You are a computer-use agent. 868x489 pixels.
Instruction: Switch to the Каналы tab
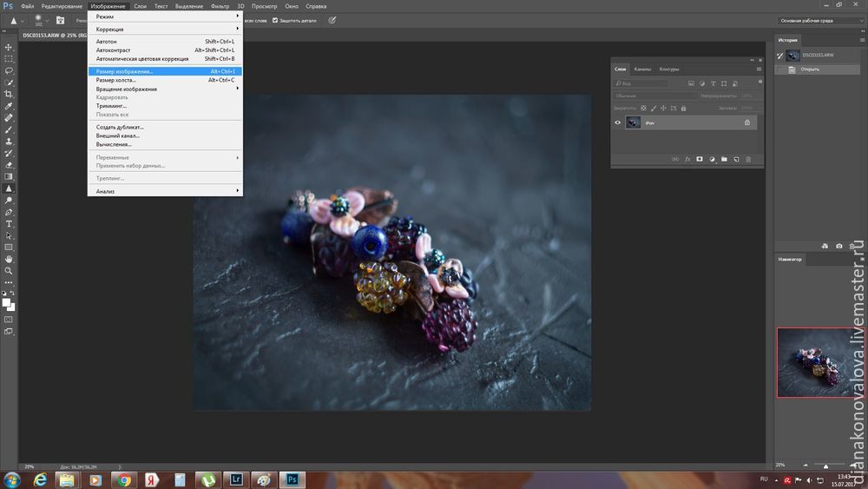click(642, 69)
